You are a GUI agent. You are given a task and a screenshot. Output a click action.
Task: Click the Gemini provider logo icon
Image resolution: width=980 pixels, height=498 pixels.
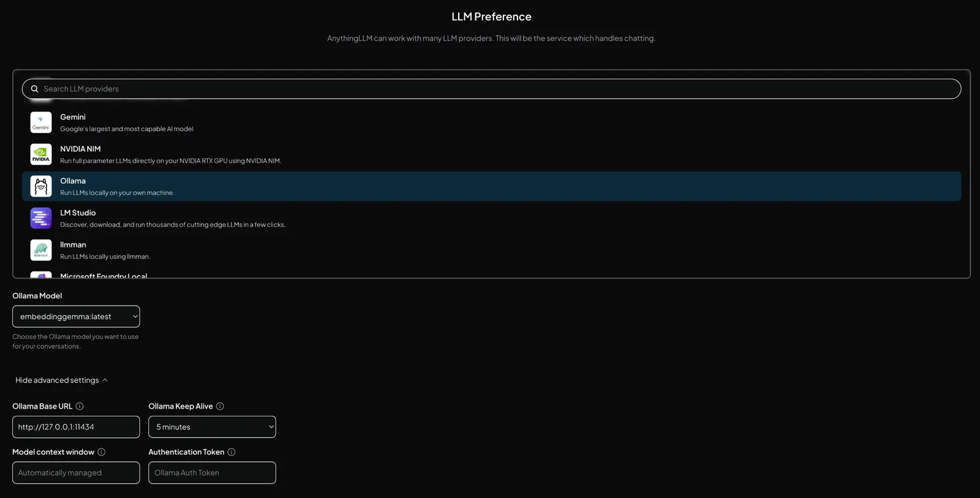click(41, 123)
